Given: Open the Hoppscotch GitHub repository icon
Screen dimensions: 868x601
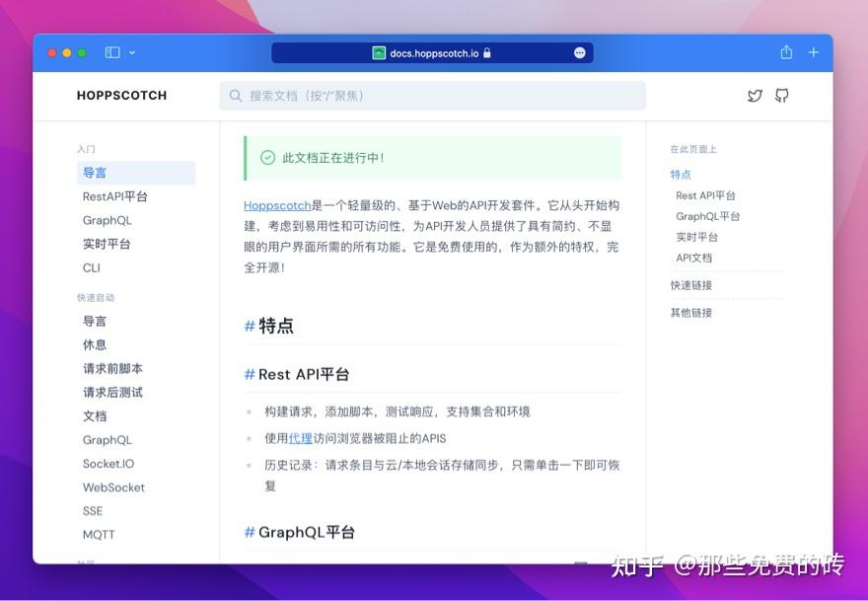Looking at the screenshot, I should [x=782, y=96].
